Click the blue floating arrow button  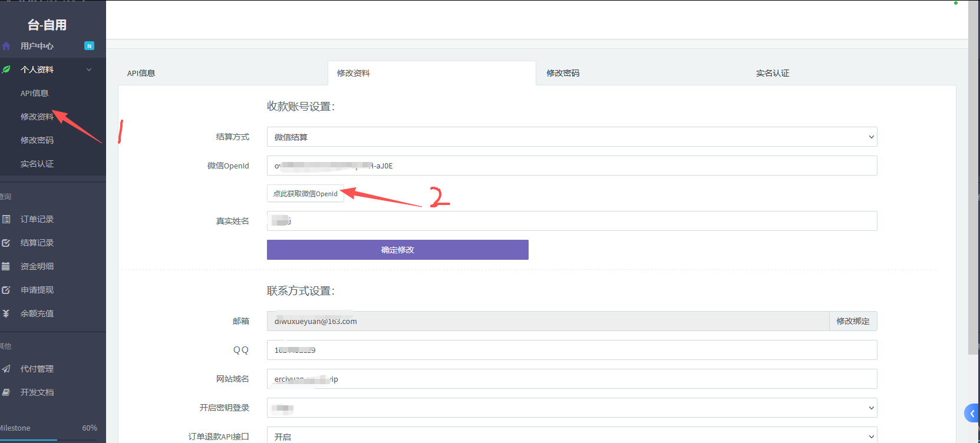coord(972,414)
